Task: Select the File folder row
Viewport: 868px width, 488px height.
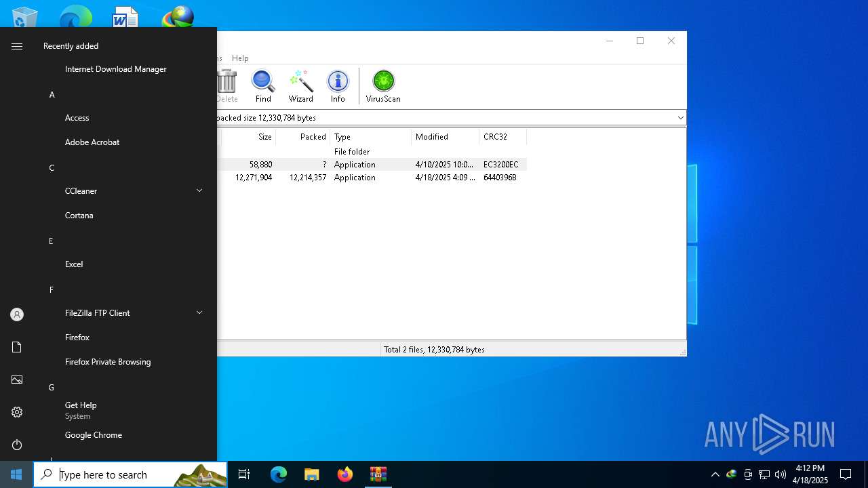Action: pos(372,152)
